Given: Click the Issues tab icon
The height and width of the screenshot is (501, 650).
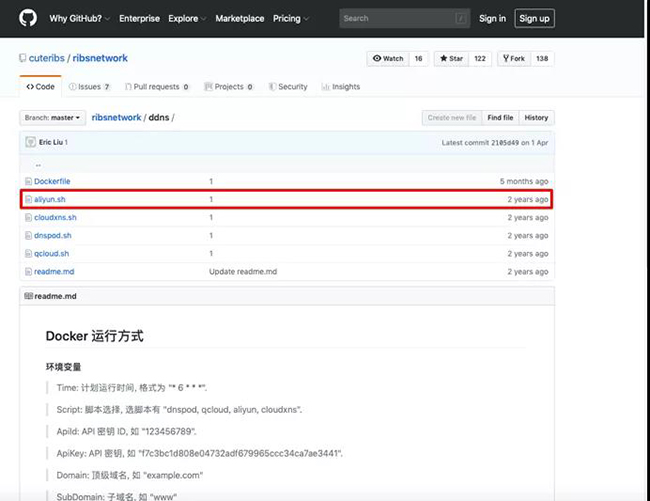Looking at the screenshot, I should point(73,87).
